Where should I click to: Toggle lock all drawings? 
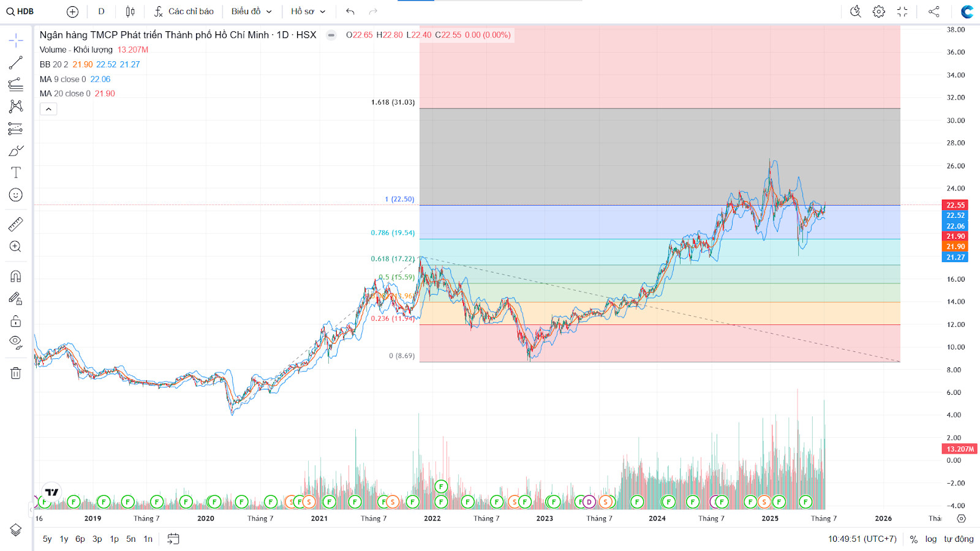click(16, 321)
